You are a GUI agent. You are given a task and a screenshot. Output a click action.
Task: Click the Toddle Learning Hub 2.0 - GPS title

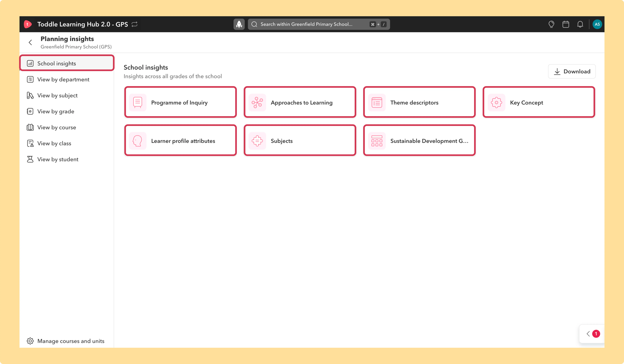pos(82,24)
